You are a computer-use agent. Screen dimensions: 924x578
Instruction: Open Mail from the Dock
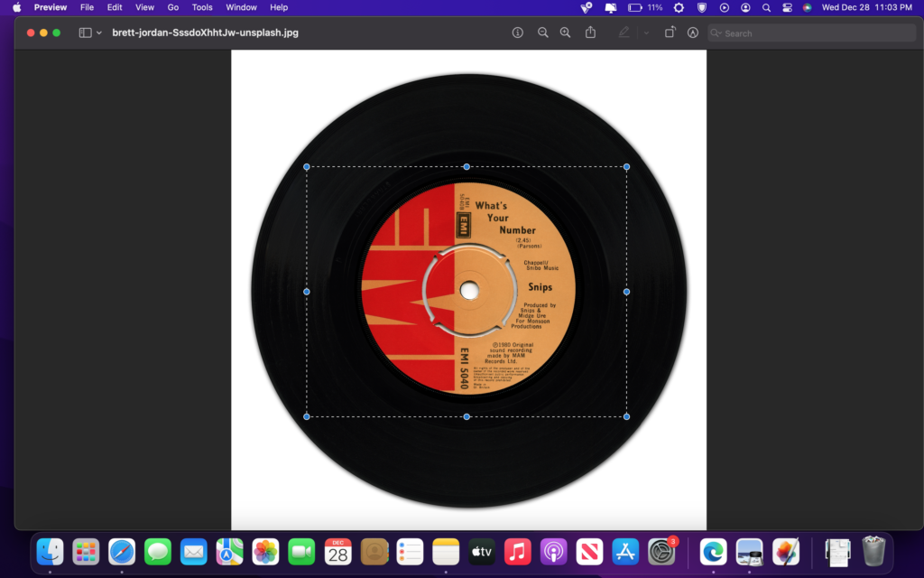point(194,552)
